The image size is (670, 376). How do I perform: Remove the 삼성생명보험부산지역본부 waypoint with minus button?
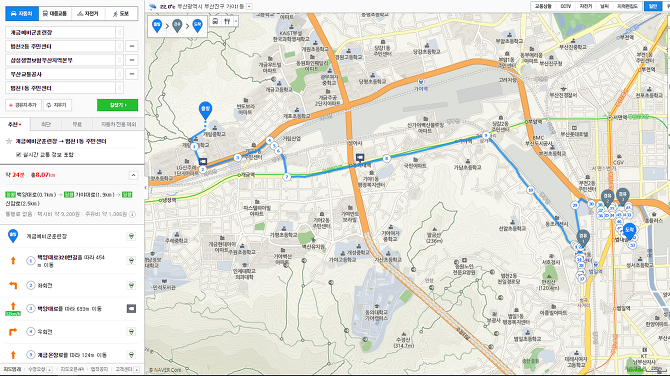tap(132, 60)
